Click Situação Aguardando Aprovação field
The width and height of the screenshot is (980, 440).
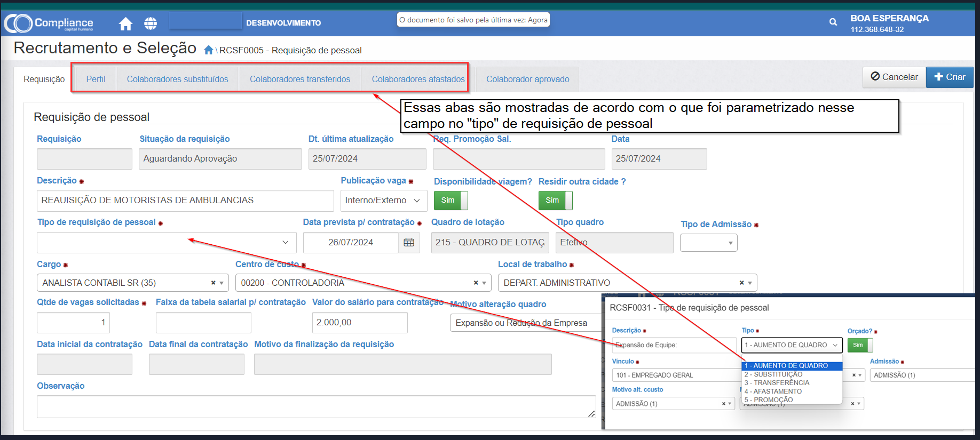220,159
